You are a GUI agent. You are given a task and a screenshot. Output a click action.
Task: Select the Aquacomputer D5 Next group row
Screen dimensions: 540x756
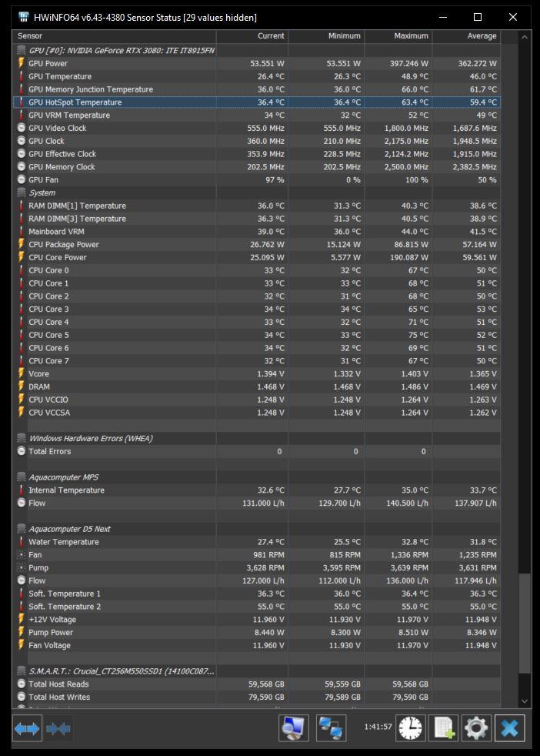pos(257,529)
